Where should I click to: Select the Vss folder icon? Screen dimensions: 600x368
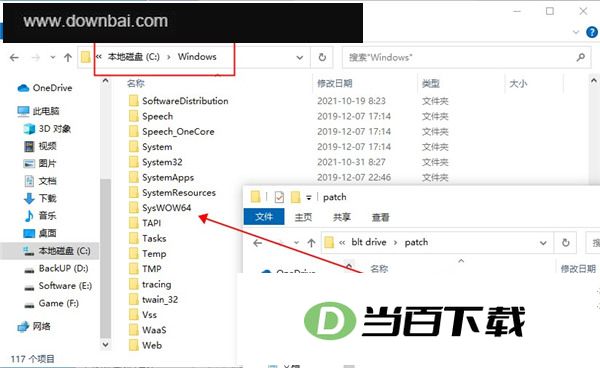134,315
